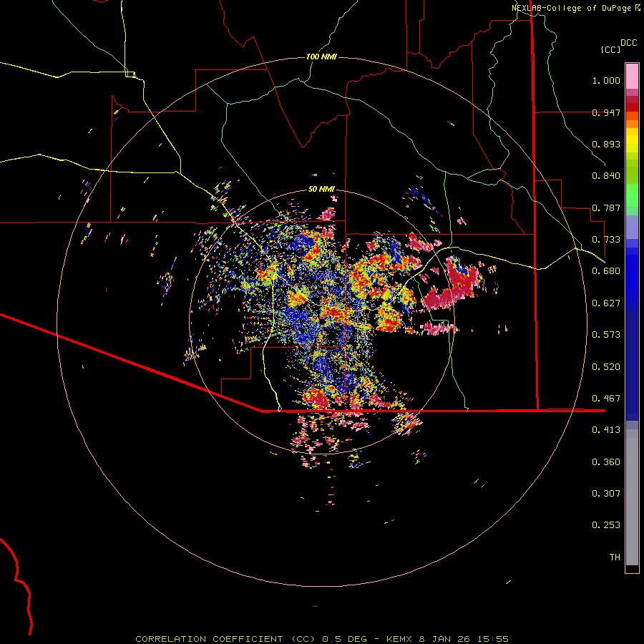Click the 0.840 scale value
The image size is (644, 644).
(606, 176)
